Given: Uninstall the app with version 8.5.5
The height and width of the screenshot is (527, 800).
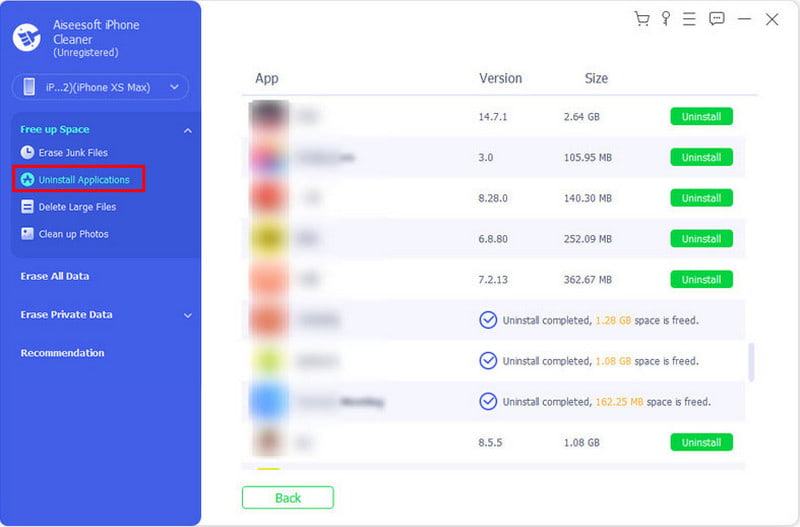Looking at the screenshot, I should pos(701,442).
